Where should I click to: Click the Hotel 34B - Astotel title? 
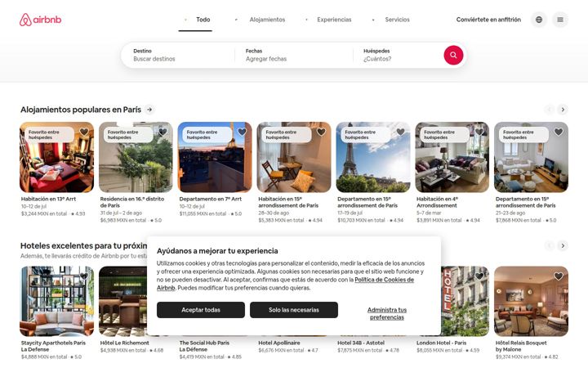361,343
